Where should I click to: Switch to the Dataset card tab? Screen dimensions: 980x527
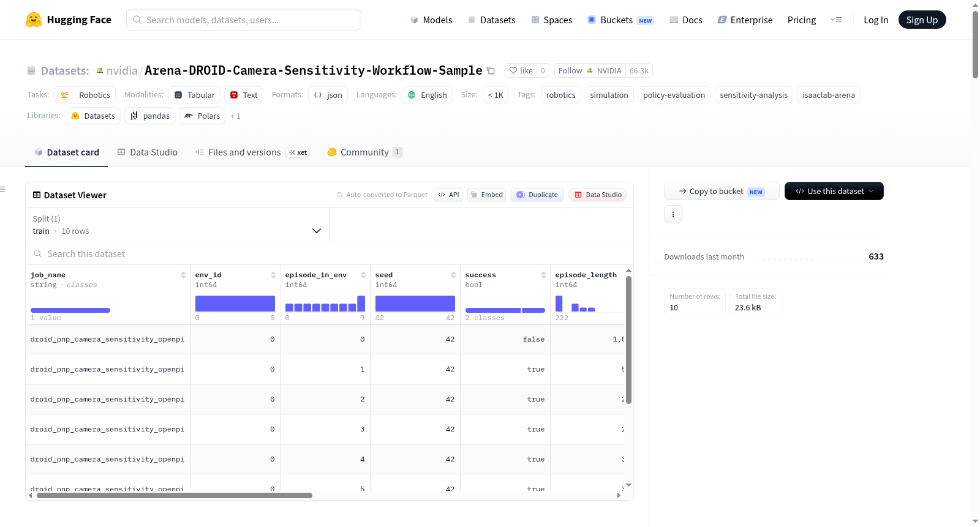[67, 152]
